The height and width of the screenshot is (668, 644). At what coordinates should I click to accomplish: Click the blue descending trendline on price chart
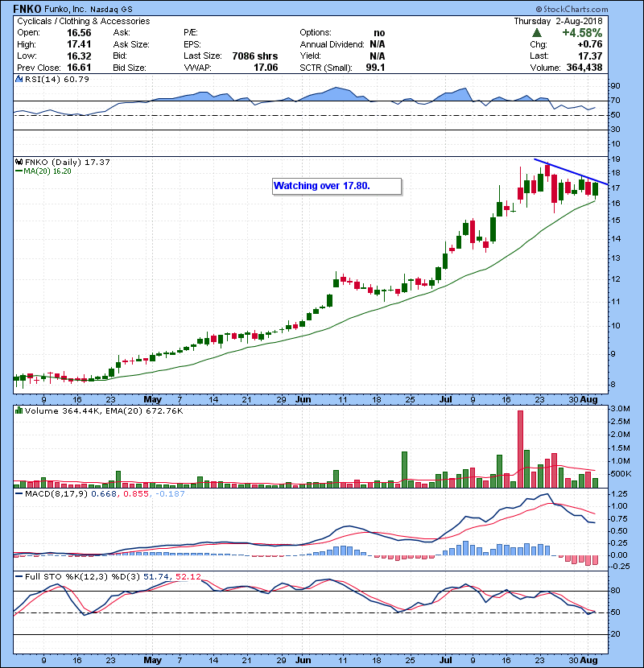571,171
